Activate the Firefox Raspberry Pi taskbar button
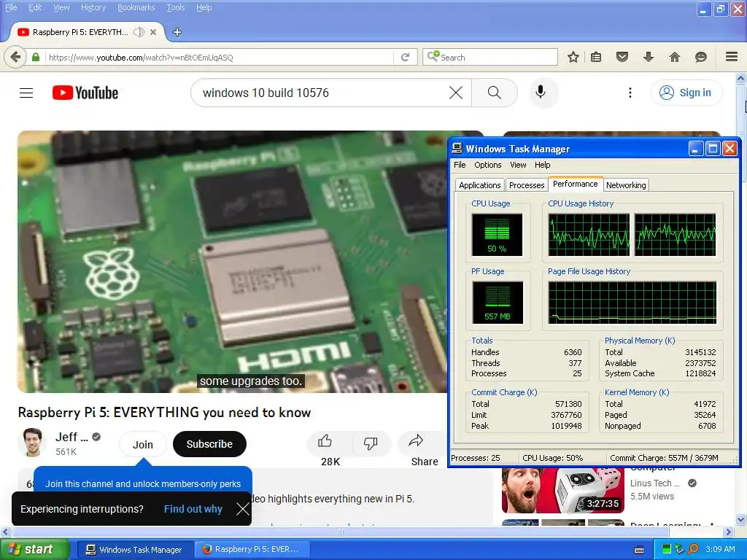Viewport: 747px width, 560px height. click(x=252, y=550)
